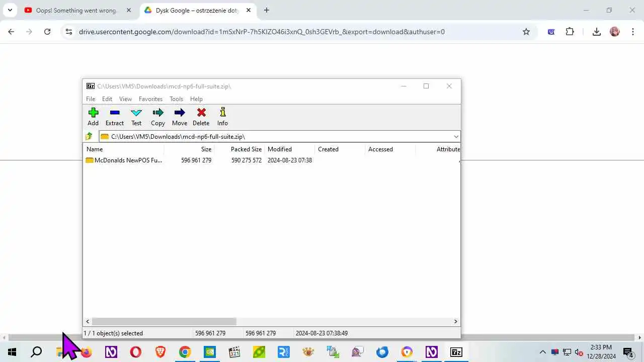Open Windows taskbar search
Viewport: 644px width, 362px height.
click(36, 352)
